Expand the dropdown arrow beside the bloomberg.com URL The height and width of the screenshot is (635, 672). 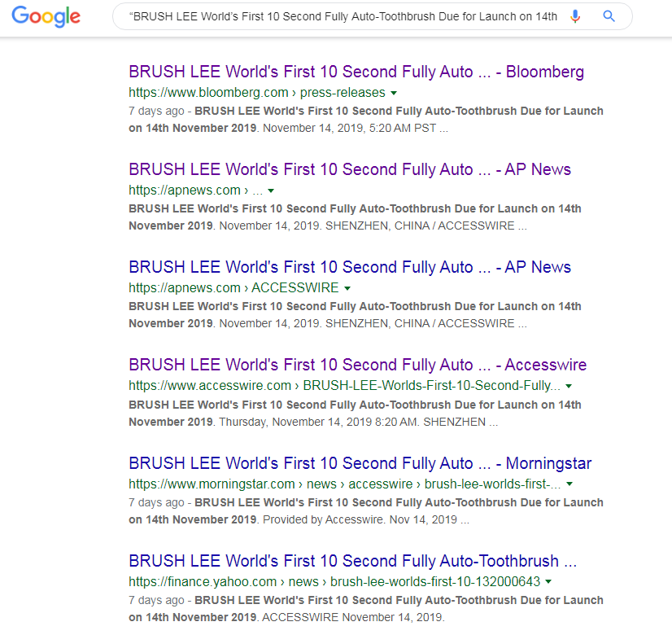394,93
